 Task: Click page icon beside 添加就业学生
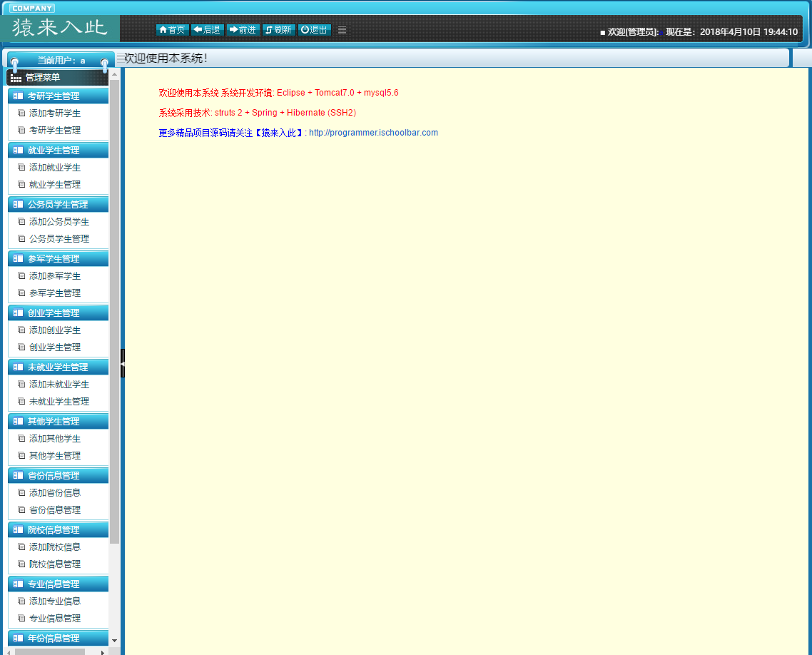point(21,167)
